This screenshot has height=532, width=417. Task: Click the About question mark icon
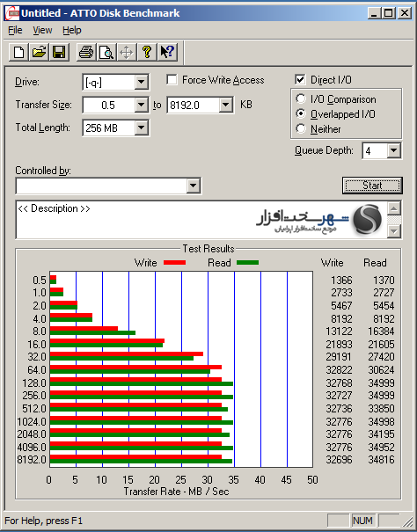click(147, 52)
